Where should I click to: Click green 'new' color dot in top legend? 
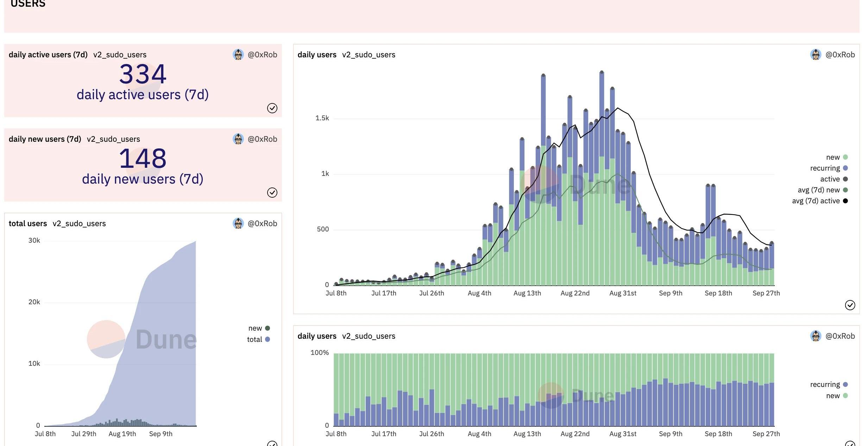coord(845,157)
